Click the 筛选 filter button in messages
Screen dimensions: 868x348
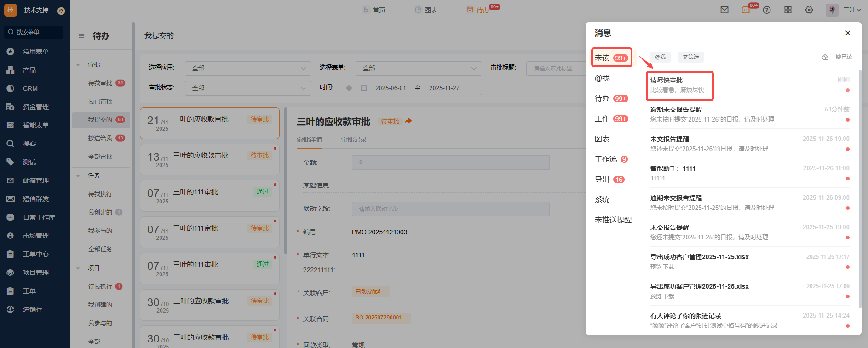tap(691, 57)
